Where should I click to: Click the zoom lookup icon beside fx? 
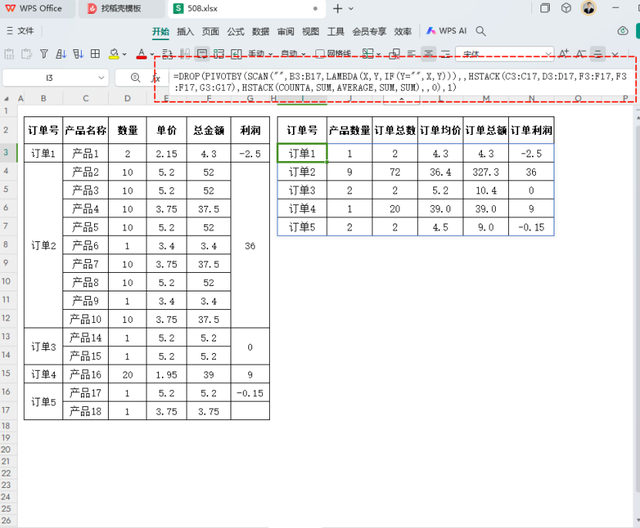coord(136,78)
